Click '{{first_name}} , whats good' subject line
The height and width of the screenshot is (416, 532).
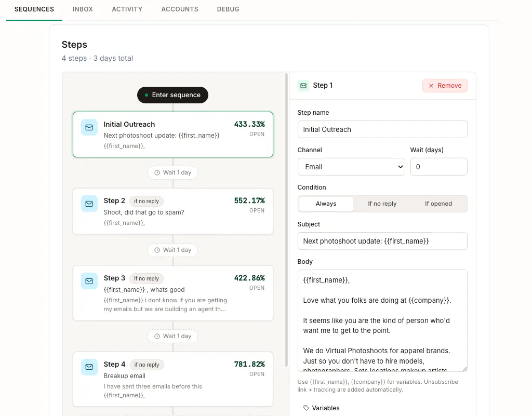pyautogui.click(x=144, y=290)
